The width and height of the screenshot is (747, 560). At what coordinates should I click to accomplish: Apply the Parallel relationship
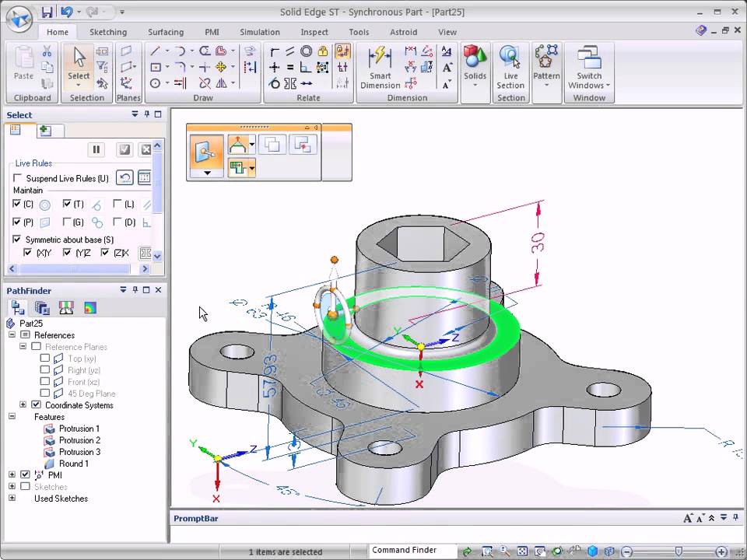click(x=289, y=51)
